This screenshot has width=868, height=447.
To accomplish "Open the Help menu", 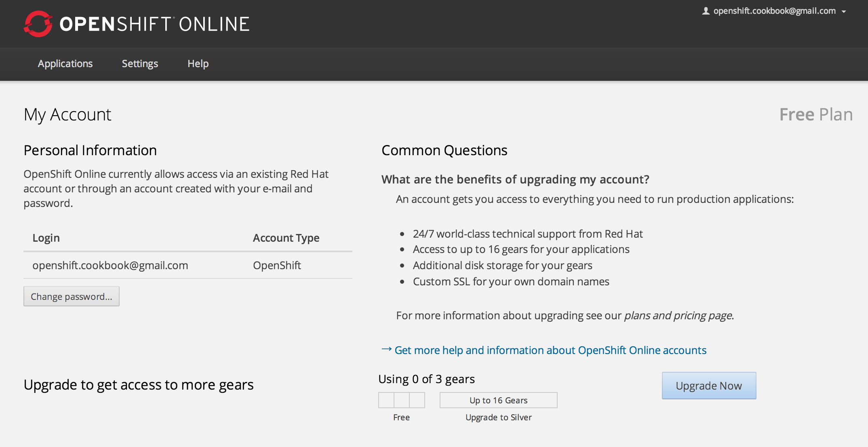I will point(198,64).
